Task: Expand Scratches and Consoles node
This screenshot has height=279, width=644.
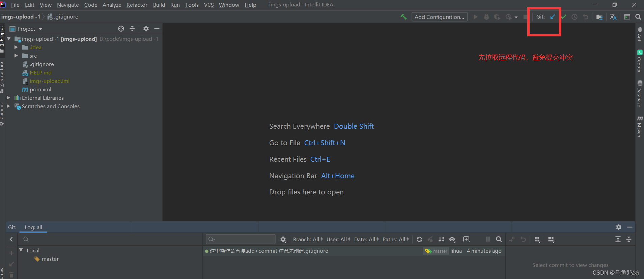Action: pos(9,106)
